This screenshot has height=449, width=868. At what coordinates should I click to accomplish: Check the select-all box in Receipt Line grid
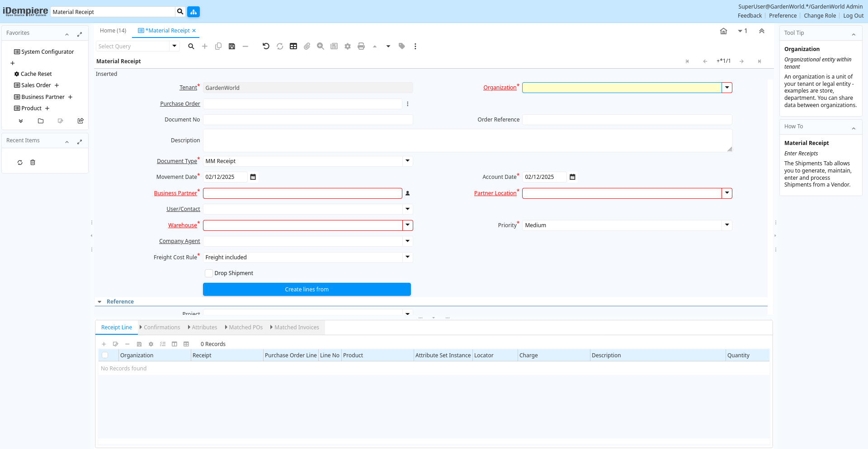coord(105,355)
